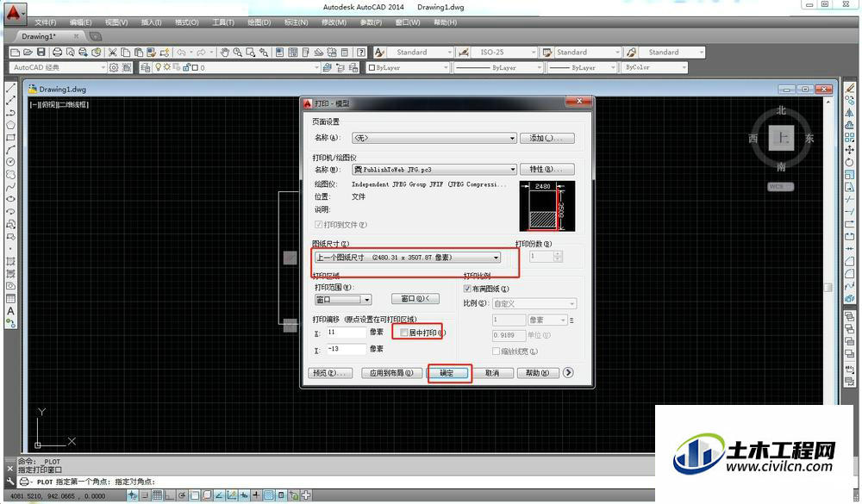Click the plot offset X input field
Image resolution: width=862 pixels, height=504 pixels.
pyautogui.click(x=347, y=333)
